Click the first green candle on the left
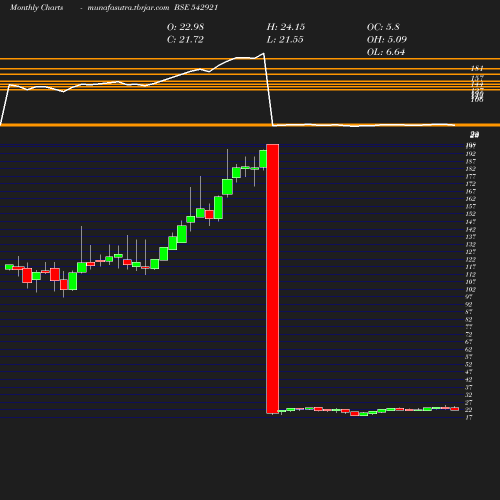The height and width of the screenshot is (500, 500). 9,267
